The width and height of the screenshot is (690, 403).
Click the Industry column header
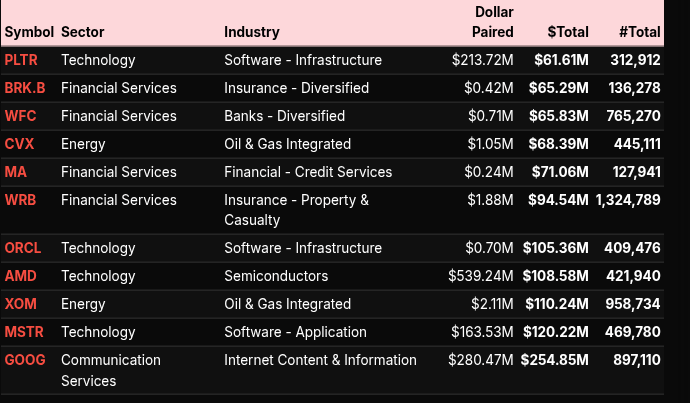click(x=252, y=32)
